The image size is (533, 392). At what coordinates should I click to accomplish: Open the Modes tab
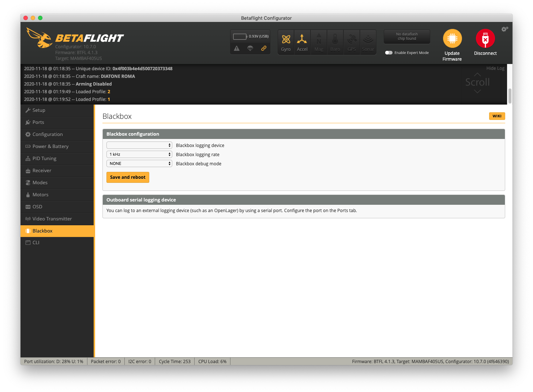point(57,182)
